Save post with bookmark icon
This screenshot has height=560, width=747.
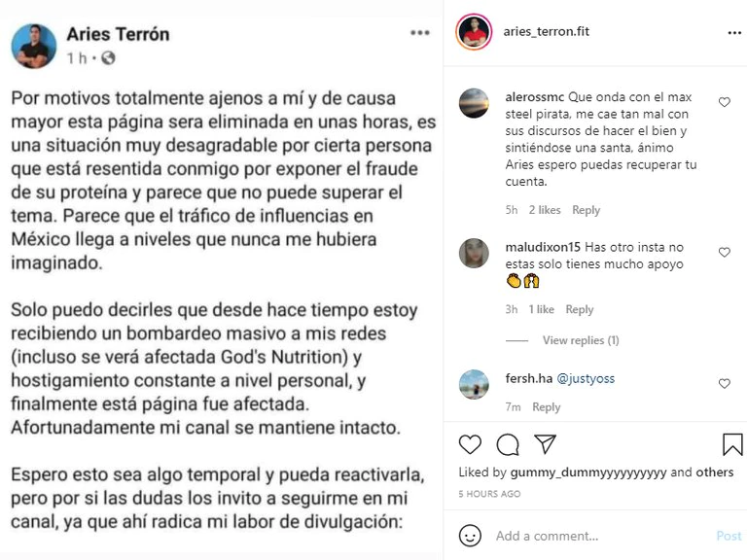732,444
